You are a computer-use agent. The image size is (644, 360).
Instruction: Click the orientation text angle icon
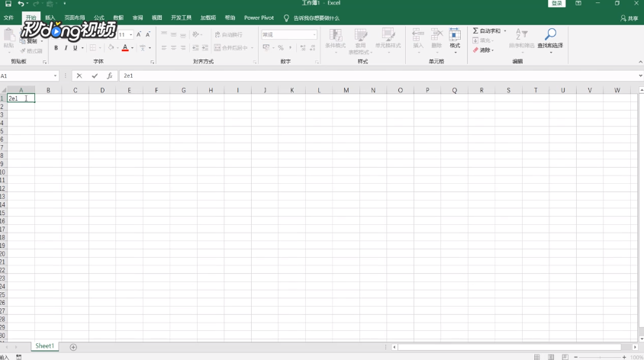(196, 34)
